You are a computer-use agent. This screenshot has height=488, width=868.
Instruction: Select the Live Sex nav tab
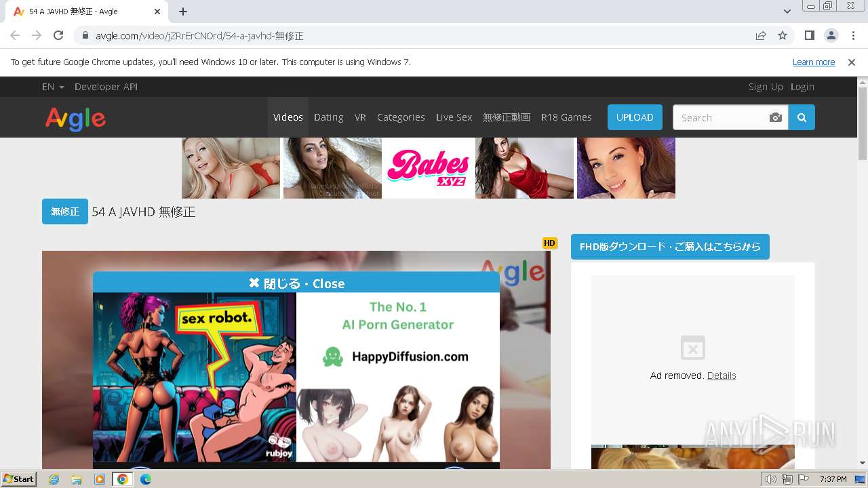pyautogui.click(x=454, y=117)
